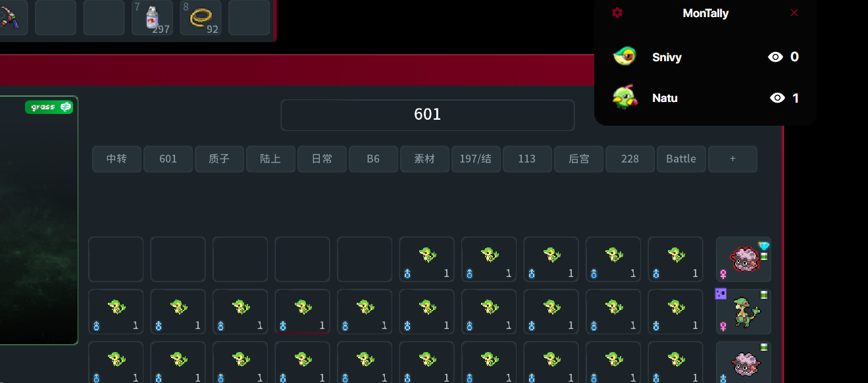Viewport: 868px width, 383px height.
Task: Click the grass type badge
Action: coord(49,107)
